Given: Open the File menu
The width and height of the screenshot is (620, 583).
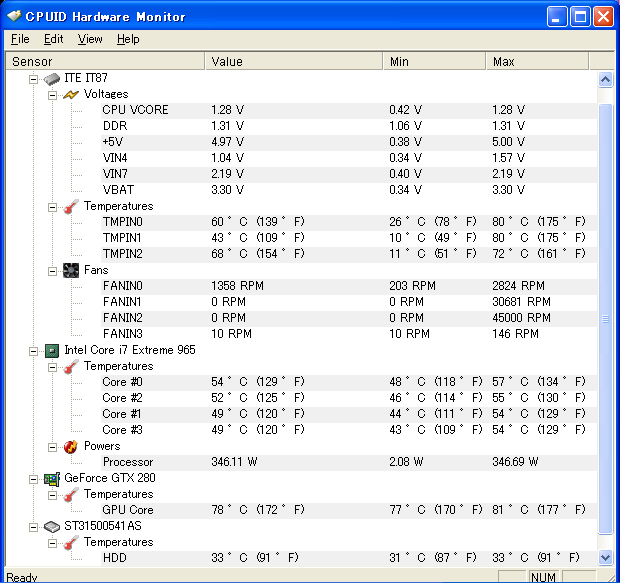Looking at the screenshot, I should pos(20,39).
